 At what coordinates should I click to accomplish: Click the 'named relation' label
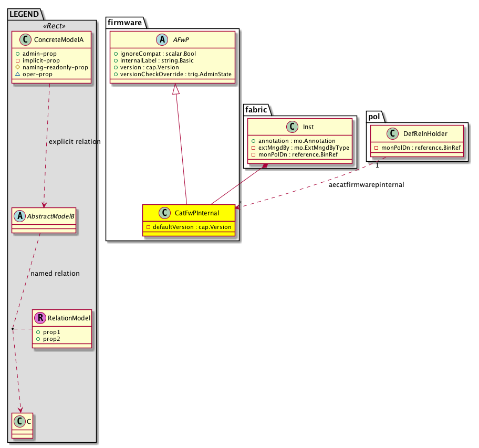click(55, 273)
